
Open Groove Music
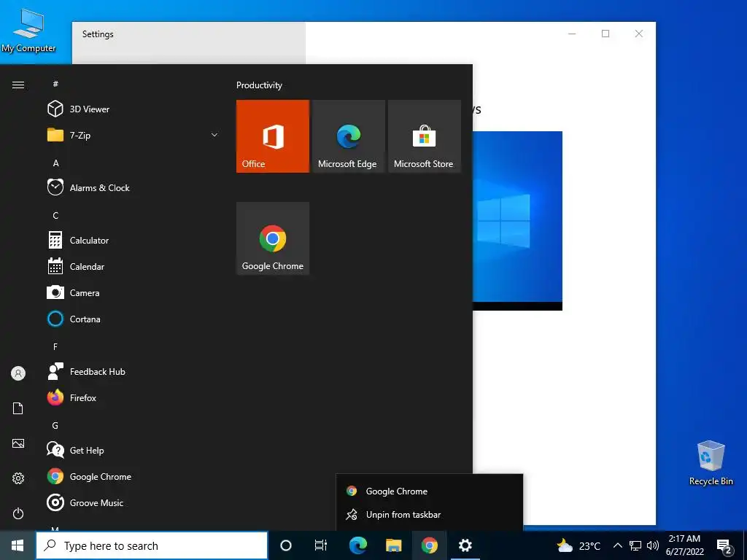pos(133,503)
